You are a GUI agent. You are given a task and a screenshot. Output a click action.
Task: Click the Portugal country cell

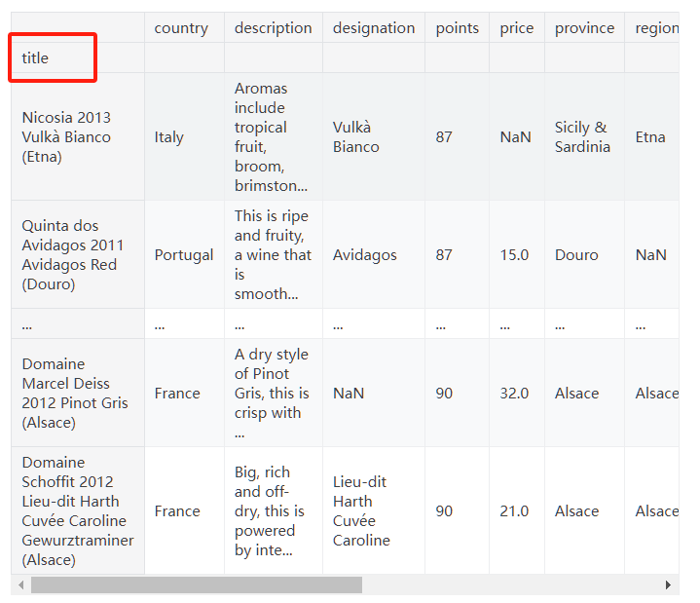183,255
